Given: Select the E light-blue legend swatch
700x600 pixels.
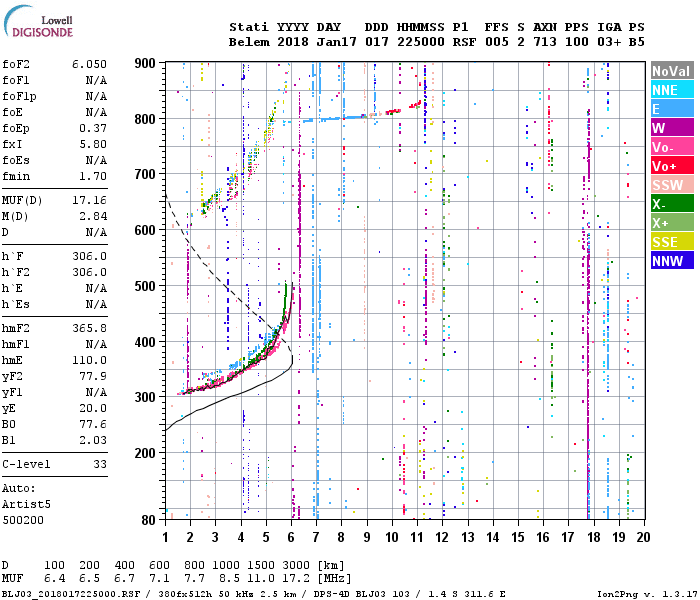Looking at the screenshot, I should 672,109.
